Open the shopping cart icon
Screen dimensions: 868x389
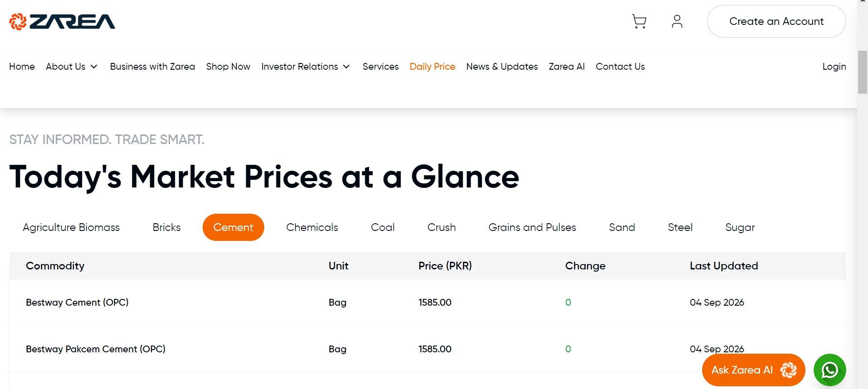coord(639,21)
